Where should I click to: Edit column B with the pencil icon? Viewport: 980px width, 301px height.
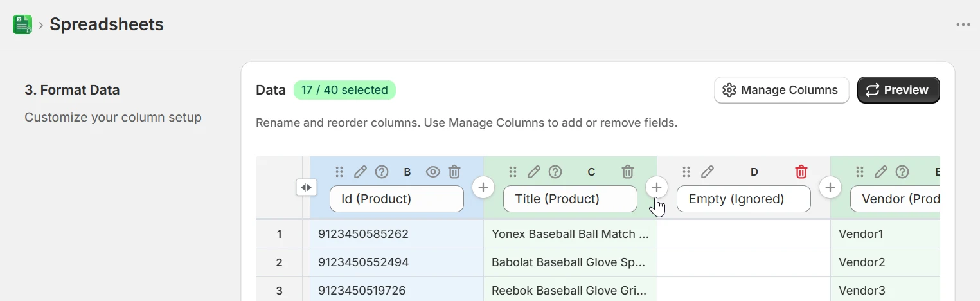tap(361, 172)
